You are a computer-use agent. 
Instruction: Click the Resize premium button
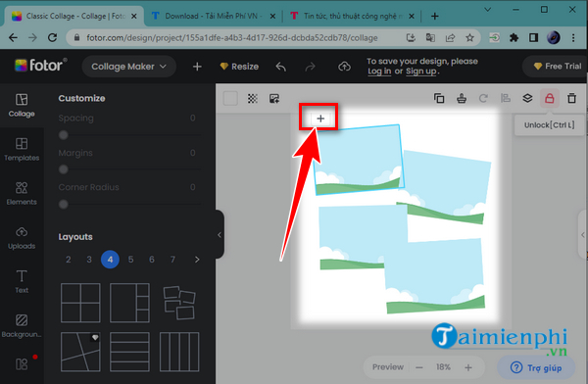tap(239, 67)
